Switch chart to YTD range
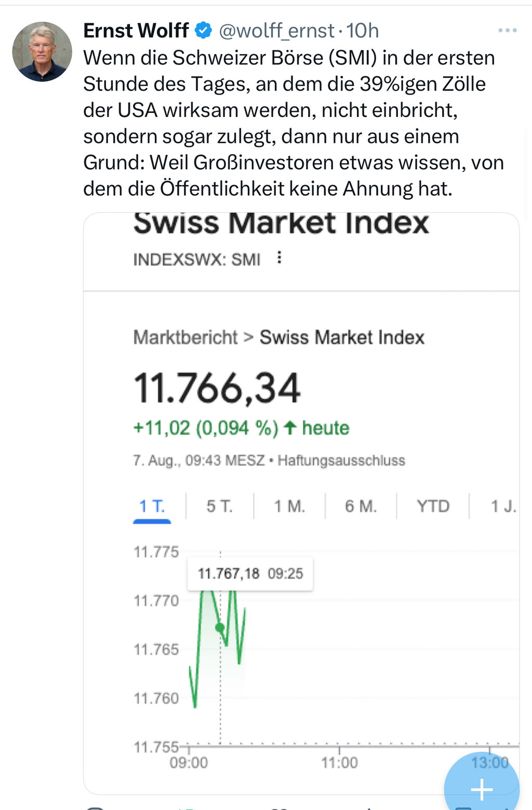The height and width of the screenshot is (810, 532). (x=433, y=506)
